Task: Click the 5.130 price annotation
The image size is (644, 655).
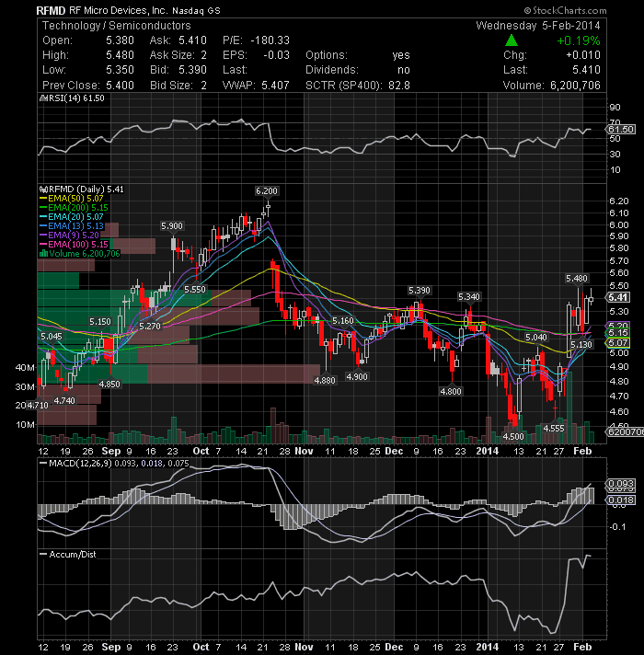Action: (x=581, y=345)
